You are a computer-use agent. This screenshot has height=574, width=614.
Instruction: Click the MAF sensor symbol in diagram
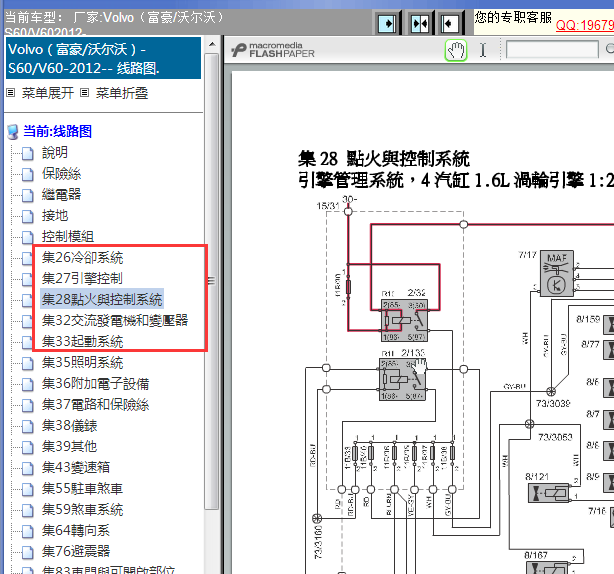[x=557, y=273]
